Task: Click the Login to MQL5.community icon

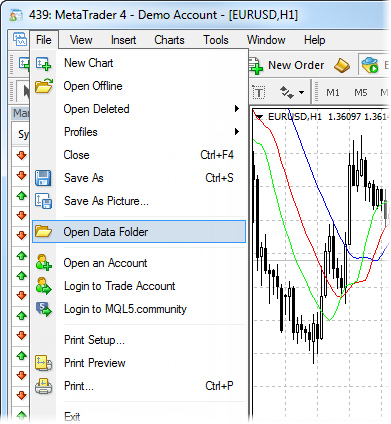Action: pyautogui.click(x=44, y=309)
